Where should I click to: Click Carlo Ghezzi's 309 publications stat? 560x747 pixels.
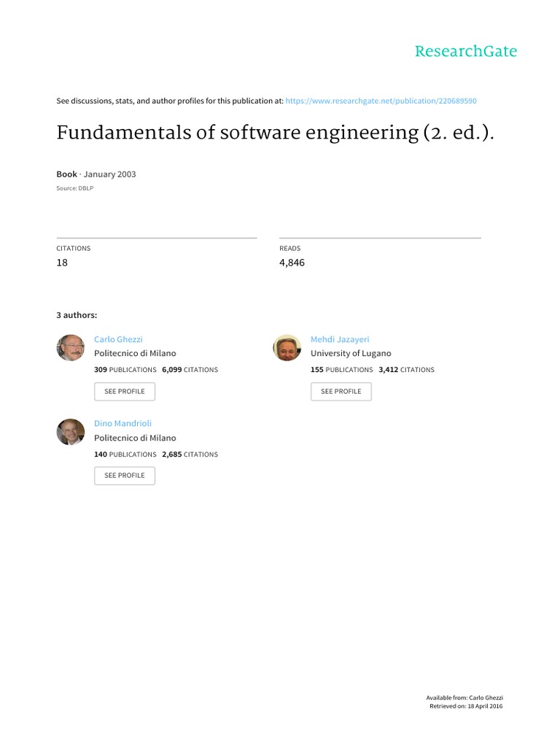125,370
